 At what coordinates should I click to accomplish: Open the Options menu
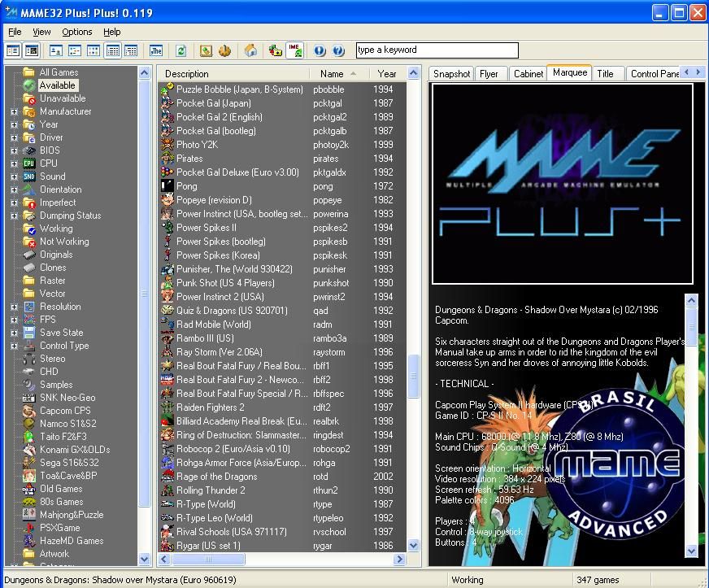(x=77, y=32)
